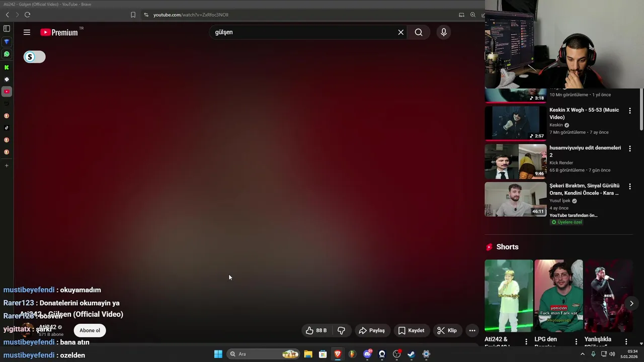The image size is (644, 362).
Task: Open options menu for LPG den Short
Action: [576, 341]
